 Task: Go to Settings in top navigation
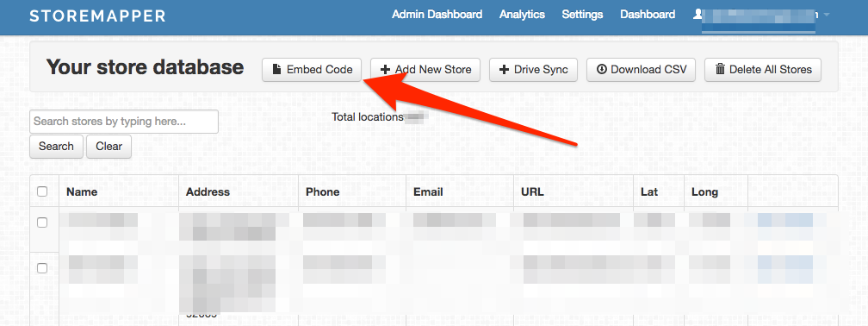[582, 15]
